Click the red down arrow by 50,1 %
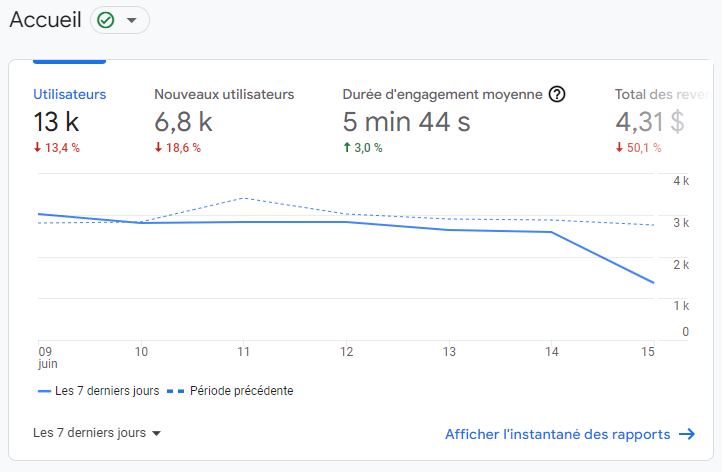Viewport: 722px width, 472px height. [619, 148]
